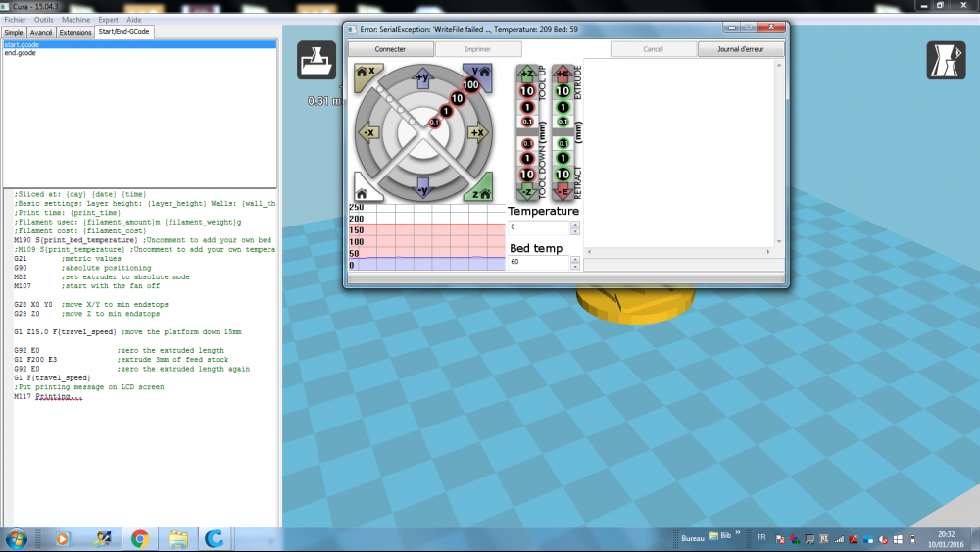Select end.gcode in the file list

20,53
